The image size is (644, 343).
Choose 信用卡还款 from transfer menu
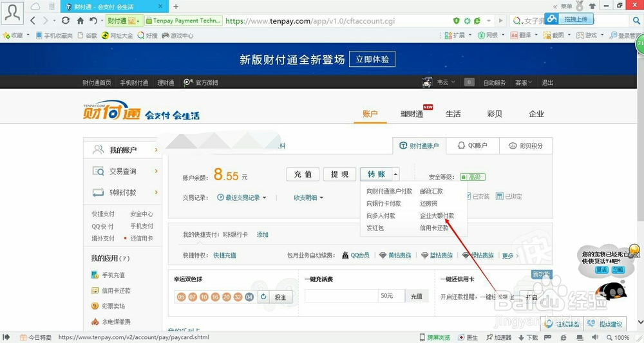pyautogui.click(x=434, y=228)
